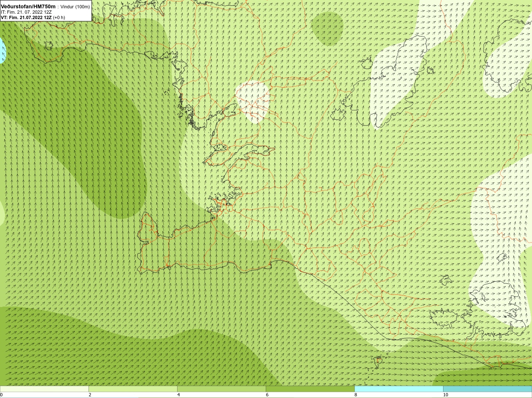The height and width of the screenshot is (398, 532).
Task: Click the light cyan 8–10 legend swatch
Action: 399,389
